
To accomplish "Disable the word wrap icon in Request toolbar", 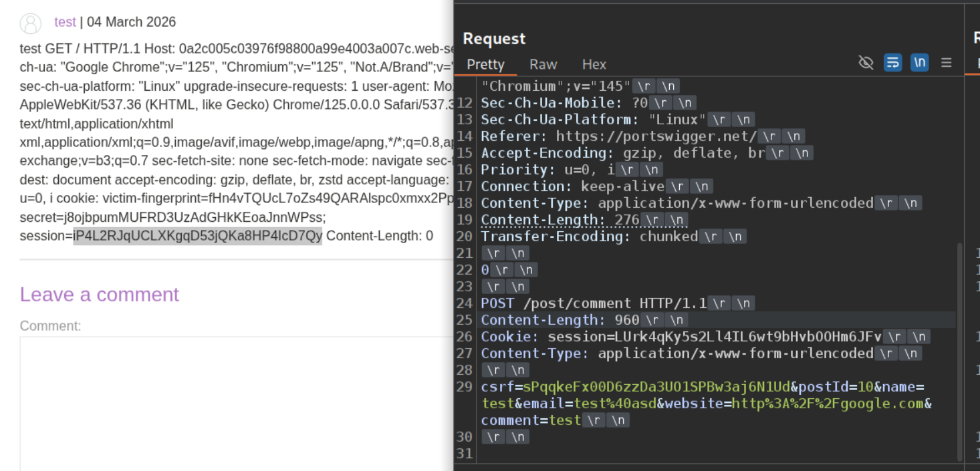I will point(892,63).
